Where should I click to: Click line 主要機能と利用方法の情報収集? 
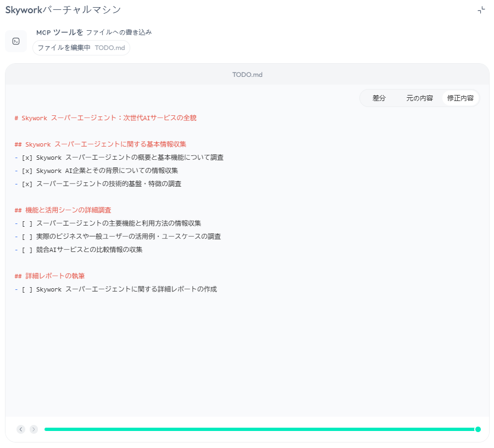click(108, 223)
